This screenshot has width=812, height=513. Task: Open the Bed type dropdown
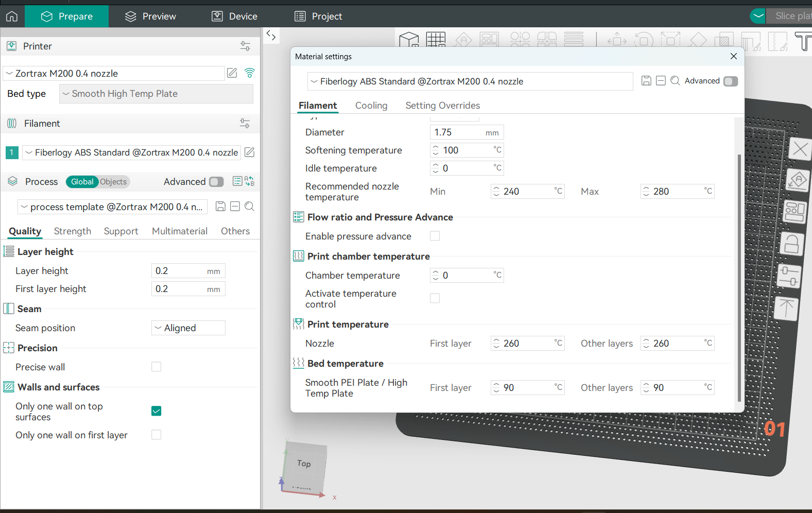[156, 94]
